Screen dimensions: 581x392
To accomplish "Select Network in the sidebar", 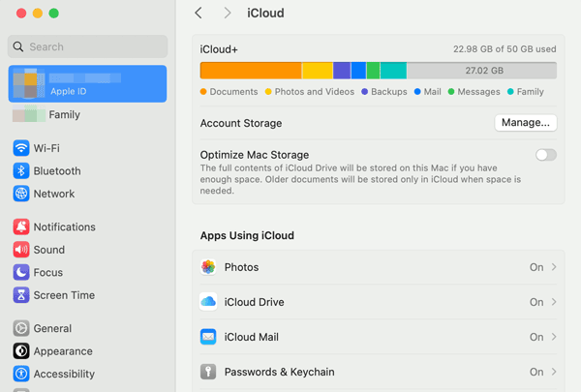I will click(54, 194).
